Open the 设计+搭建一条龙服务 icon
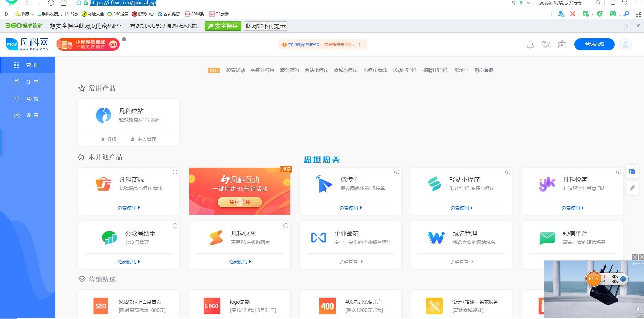 434,306
